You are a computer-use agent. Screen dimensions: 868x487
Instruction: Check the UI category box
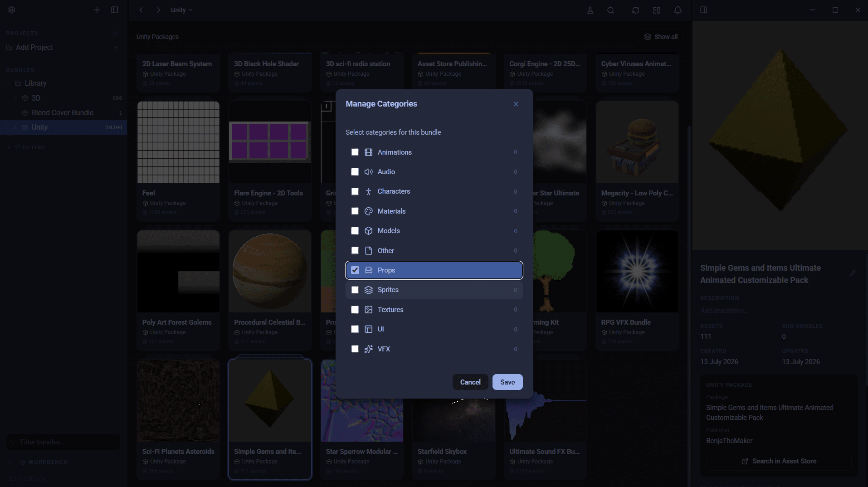(x=355, y=329)
